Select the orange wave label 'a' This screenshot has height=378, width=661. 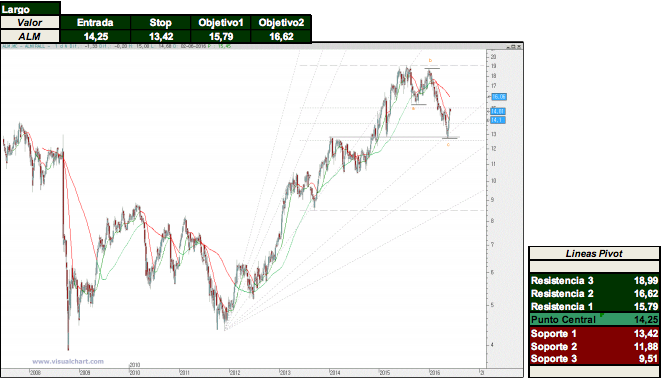pyautogui.click(x=413, y=108)
